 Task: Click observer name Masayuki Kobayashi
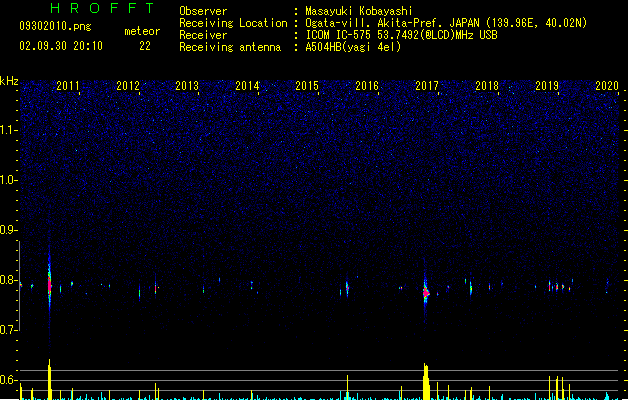point(359,11)
